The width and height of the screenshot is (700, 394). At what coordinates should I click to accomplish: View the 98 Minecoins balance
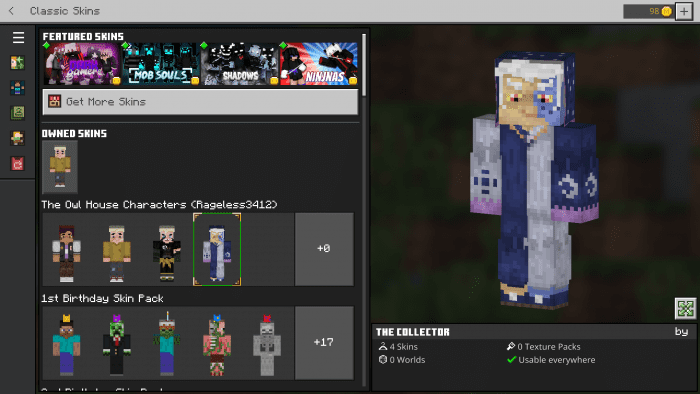[648, 12]
